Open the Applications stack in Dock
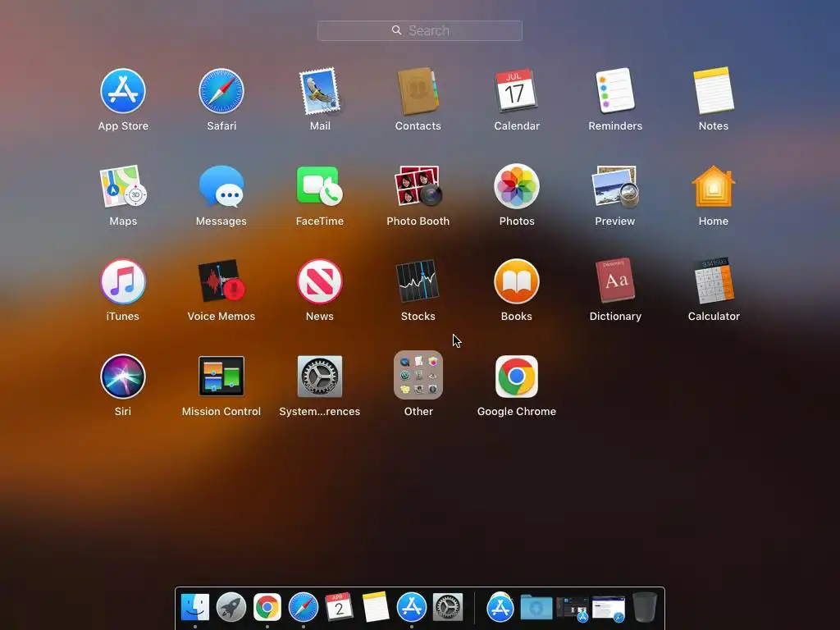 click(x=500, y=608)
